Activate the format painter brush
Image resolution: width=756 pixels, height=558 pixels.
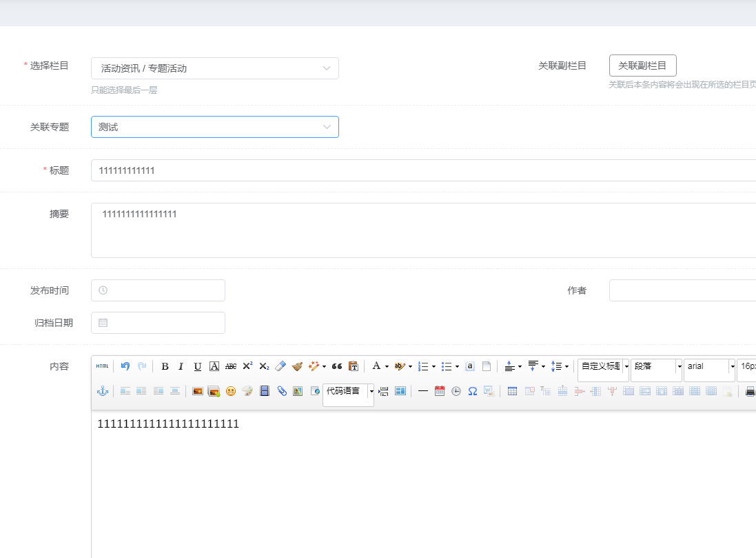click(x=298, y=366)
